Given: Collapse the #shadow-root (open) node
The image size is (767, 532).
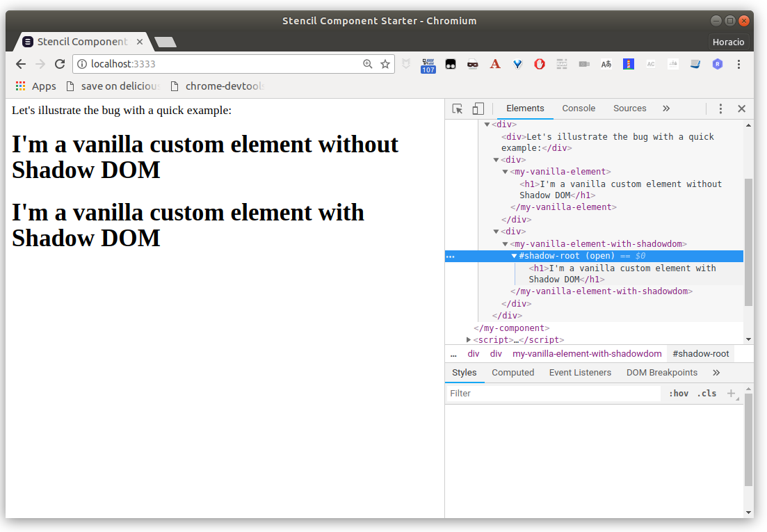Looking at the screenshot, I should tap(514, 256).
